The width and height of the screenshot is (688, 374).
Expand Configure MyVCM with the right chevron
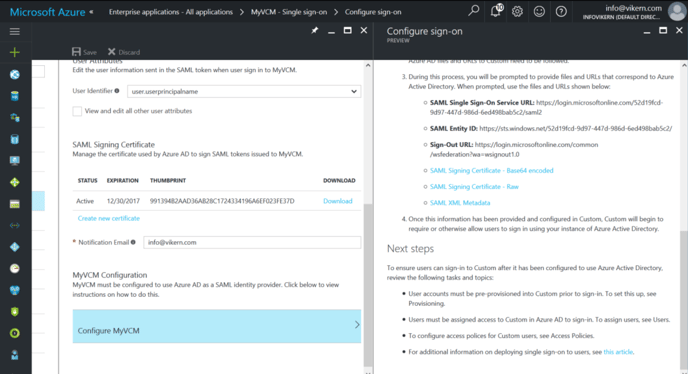coord(357,325)
